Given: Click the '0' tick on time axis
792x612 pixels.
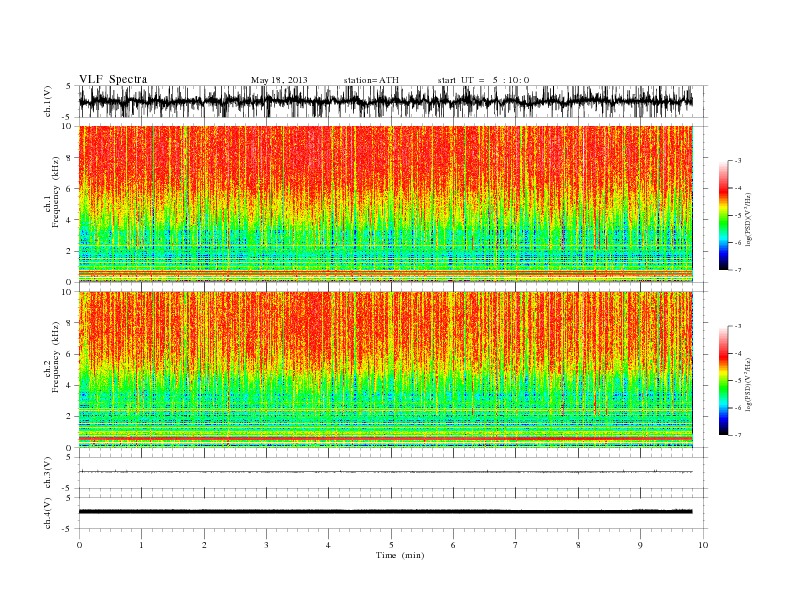Looking at the screenshot, I should click(x=79, y=545).
